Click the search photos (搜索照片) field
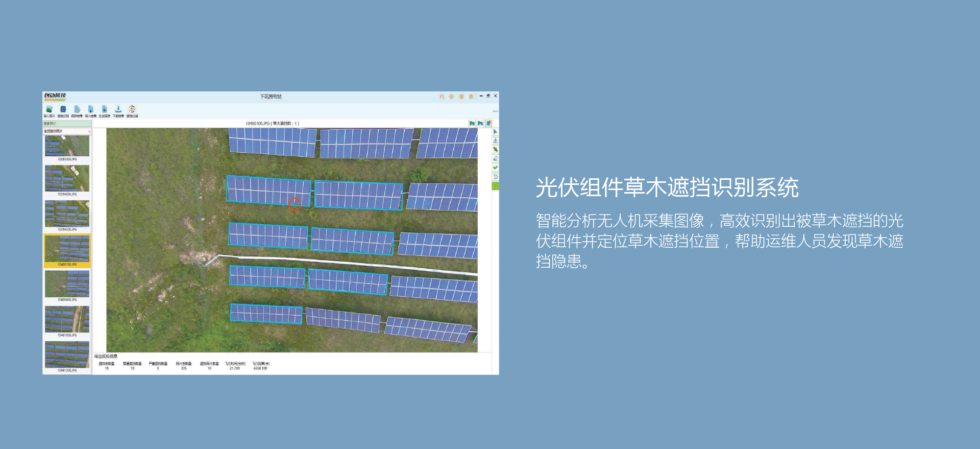Image resolution: width=980 pixels, height=449 pixels. [x=67, y=124]
